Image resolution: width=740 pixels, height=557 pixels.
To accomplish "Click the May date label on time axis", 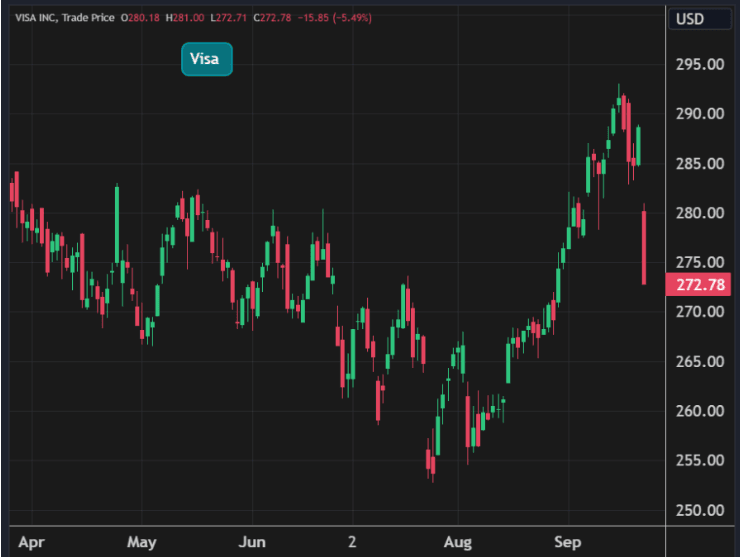I will click(x=142, y=542).
